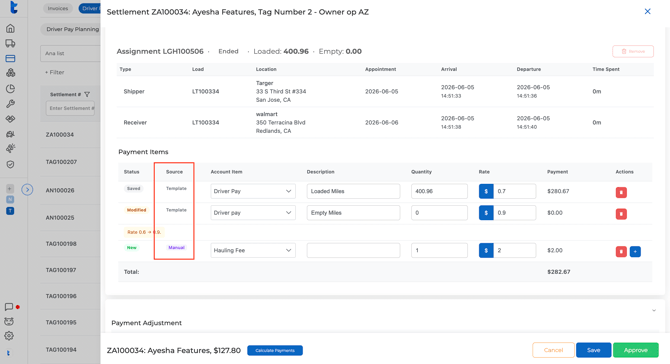Click the Cancel button
Viewport: 670px width, 364px height.
pyautogui.click(x=553, y=350)
